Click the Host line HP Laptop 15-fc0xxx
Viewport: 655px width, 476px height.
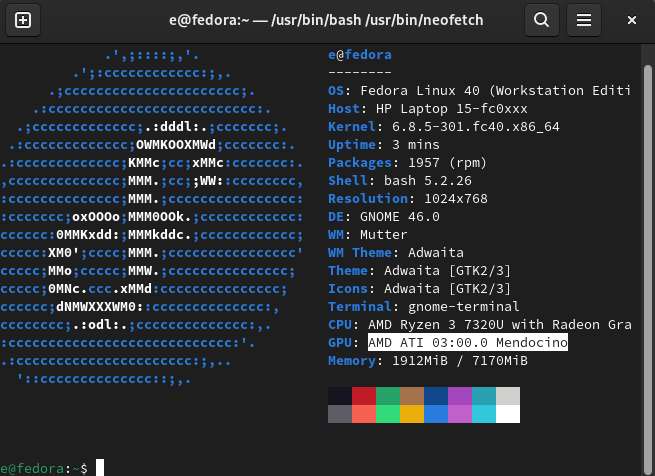[x=428, y=109]
